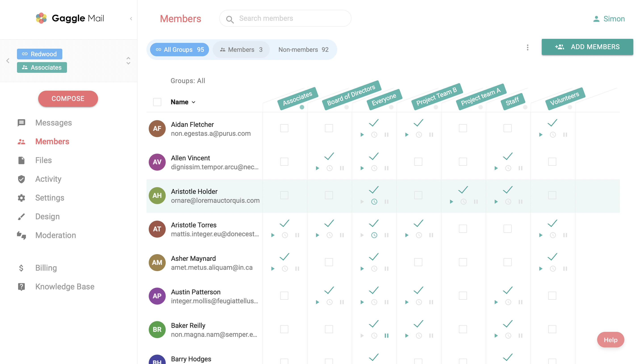Focus the Search members field

pyautogui.click(x=285, y=19)
